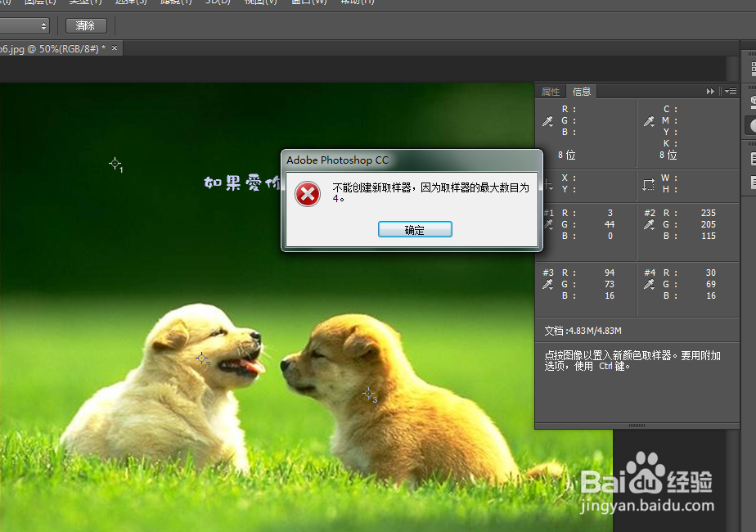This screenshot has height=532, width=756.
Task: Click the #3 sampler label
Action: [548, 273]
